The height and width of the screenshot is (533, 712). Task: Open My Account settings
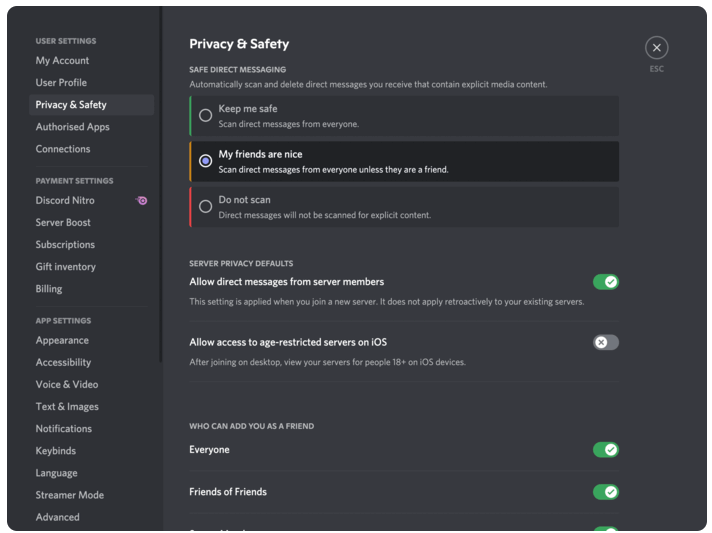pyautogui.click(x=62, y=61)
